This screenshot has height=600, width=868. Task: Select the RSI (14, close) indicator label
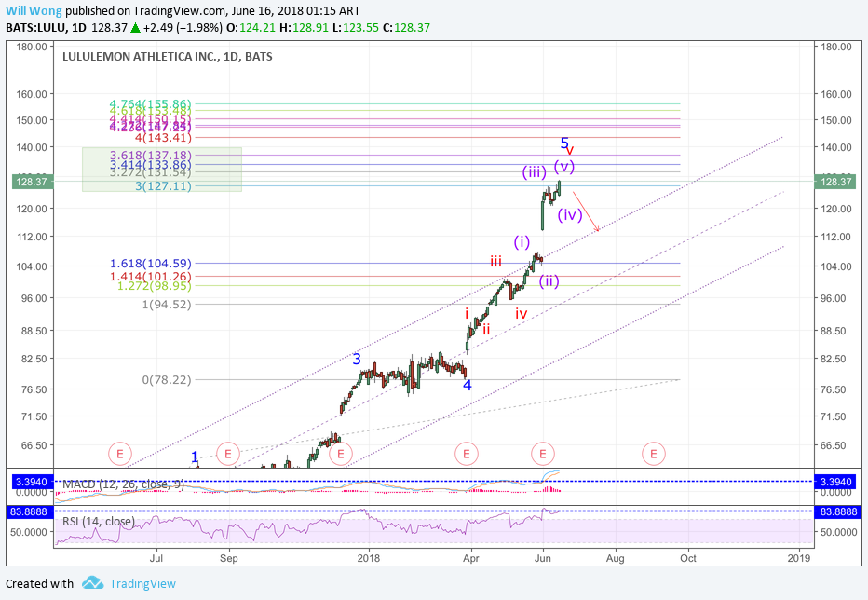click(98, 522)
